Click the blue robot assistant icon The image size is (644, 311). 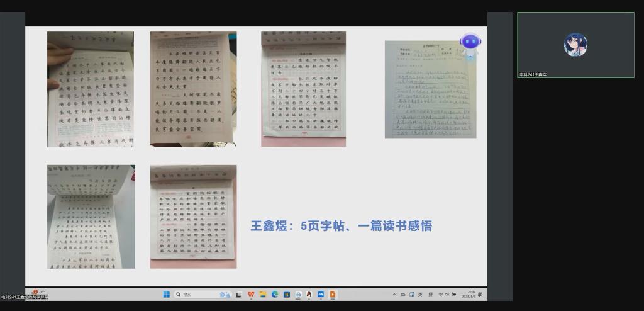[470, 45]
